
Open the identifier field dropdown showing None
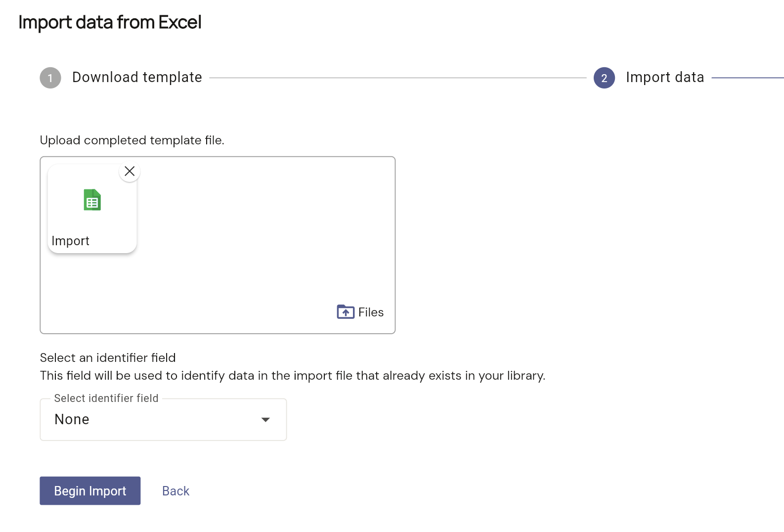pos(153,420)
